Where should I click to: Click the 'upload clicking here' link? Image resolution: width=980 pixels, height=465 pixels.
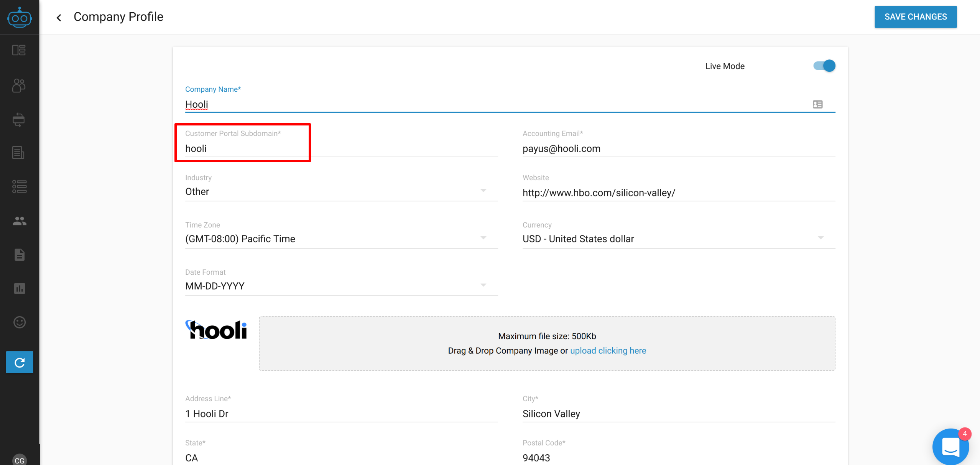pyautogui.click(x=608, y=351)
